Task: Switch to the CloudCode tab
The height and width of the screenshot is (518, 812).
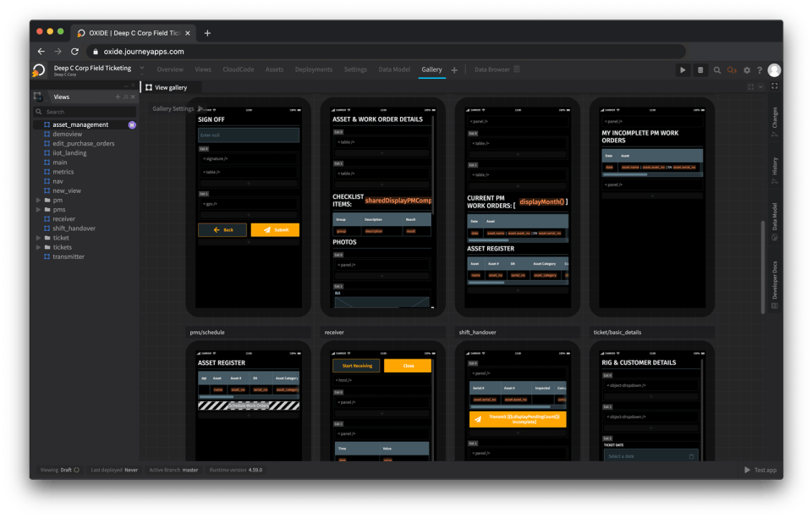Action: [x=238, y=69]
